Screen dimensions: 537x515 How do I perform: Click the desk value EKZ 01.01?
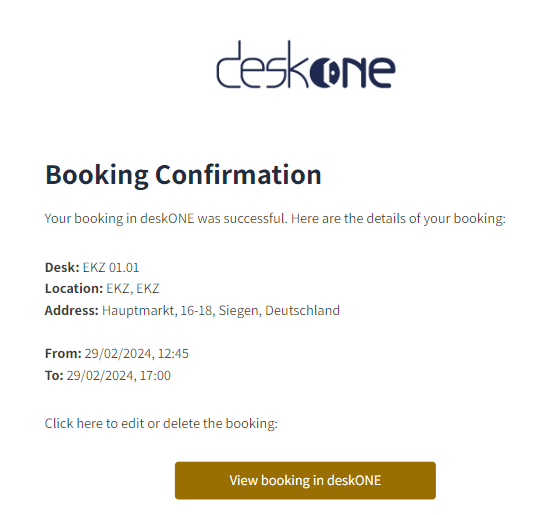111,267
